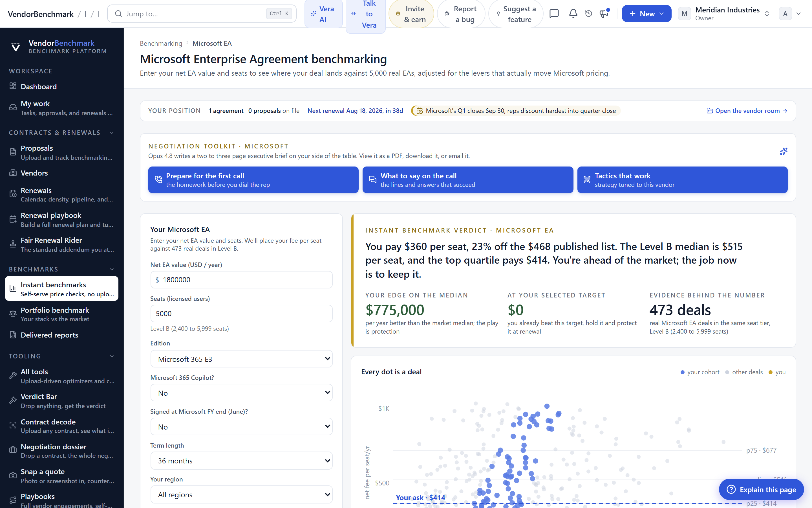The height and width of the screenshot is (508, 812).
Task: Click Next renewal Aug 18, 2026 link
Action: (355, 111)
